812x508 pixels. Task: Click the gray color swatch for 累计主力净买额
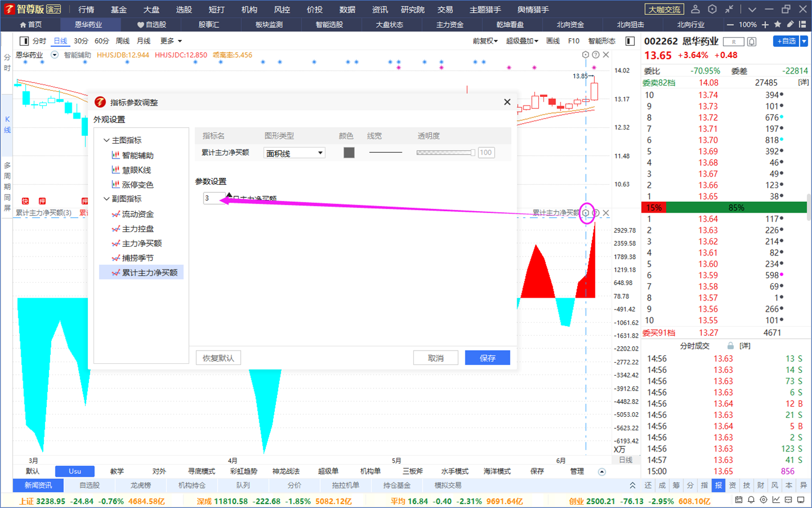(349, 153)
